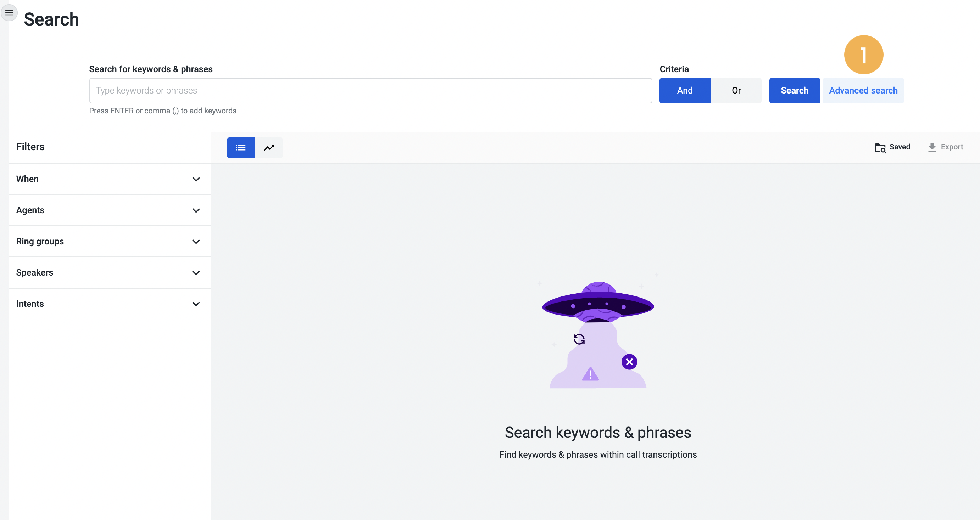Select the And criteria option

684,90
